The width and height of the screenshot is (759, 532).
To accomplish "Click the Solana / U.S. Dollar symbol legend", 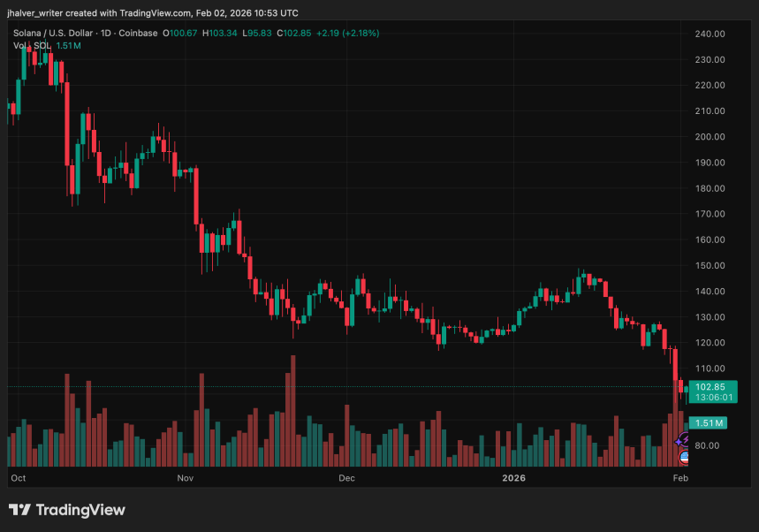I will tap(53, 32).
